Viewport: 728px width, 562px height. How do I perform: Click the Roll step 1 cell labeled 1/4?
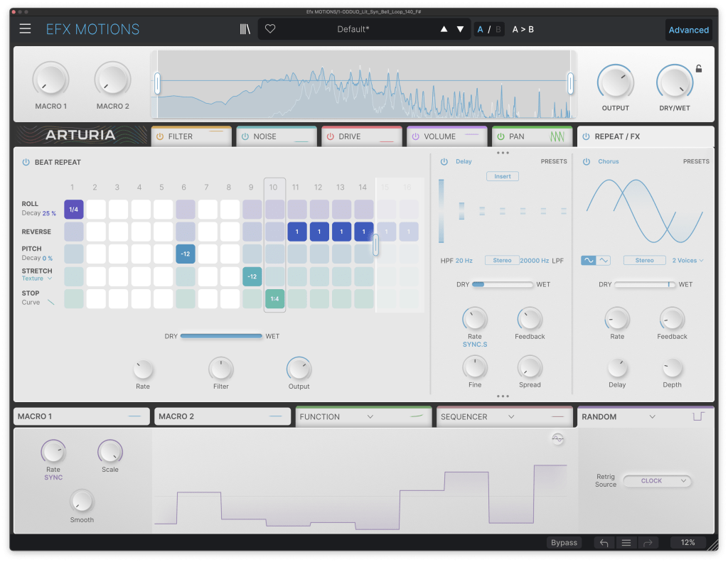point(74,209)
